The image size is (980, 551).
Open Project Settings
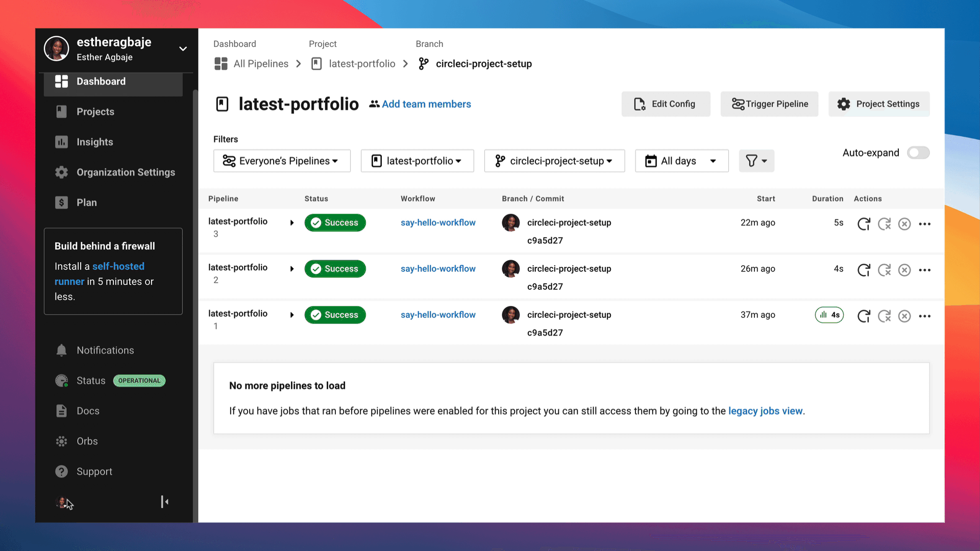click(879, 104)
